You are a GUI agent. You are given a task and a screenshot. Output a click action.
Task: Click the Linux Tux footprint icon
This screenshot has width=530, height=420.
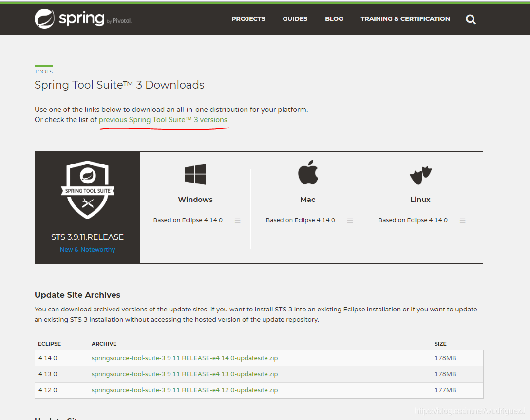pos(420,174)
